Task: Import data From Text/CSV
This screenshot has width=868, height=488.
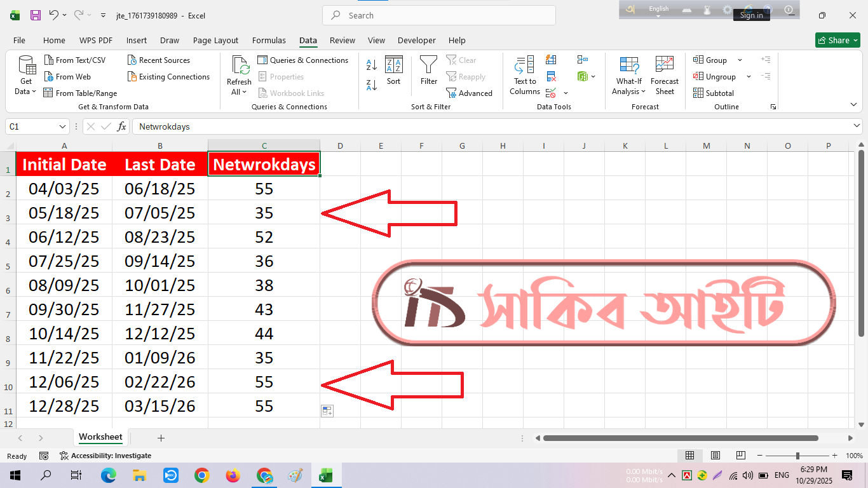Action: tap(75, 60)
